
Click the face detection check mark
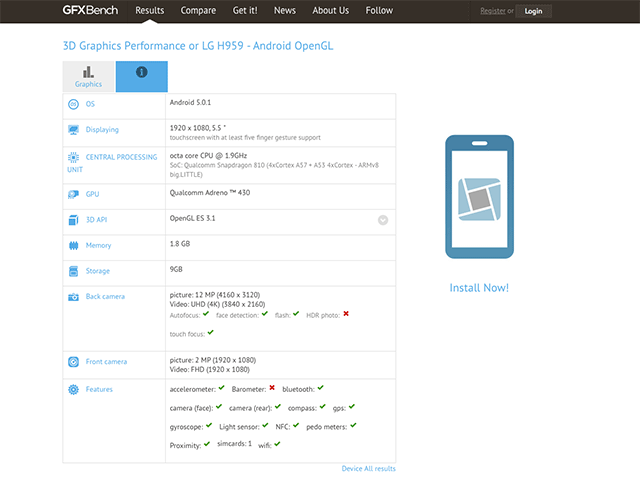coord(265,314)
